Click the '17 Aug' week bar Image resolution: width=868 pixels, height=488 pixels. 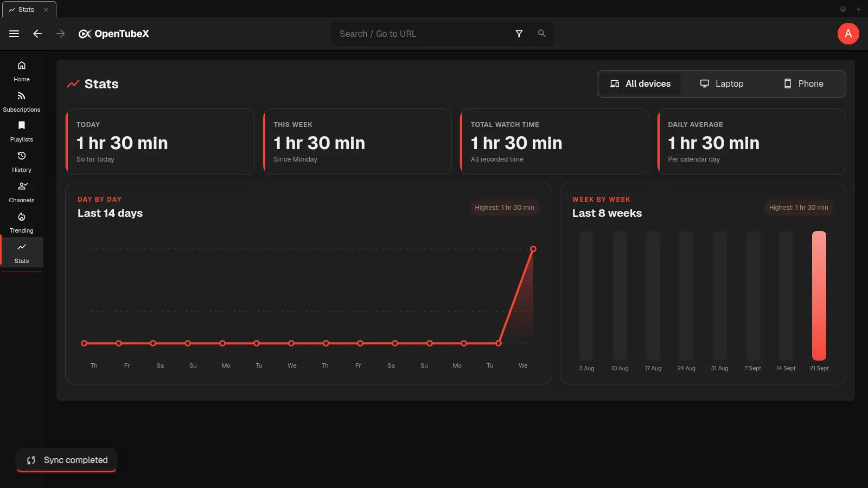click(653, 296)
